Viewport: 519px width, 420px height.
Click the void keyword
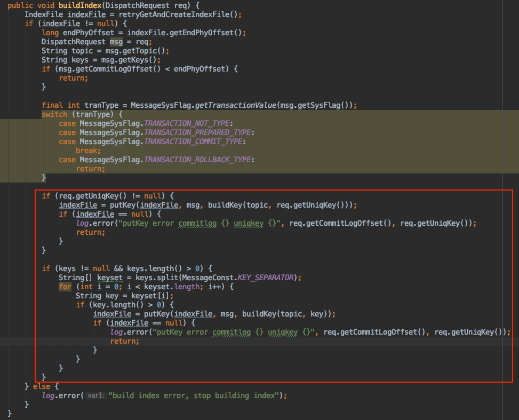coord(46,5)
